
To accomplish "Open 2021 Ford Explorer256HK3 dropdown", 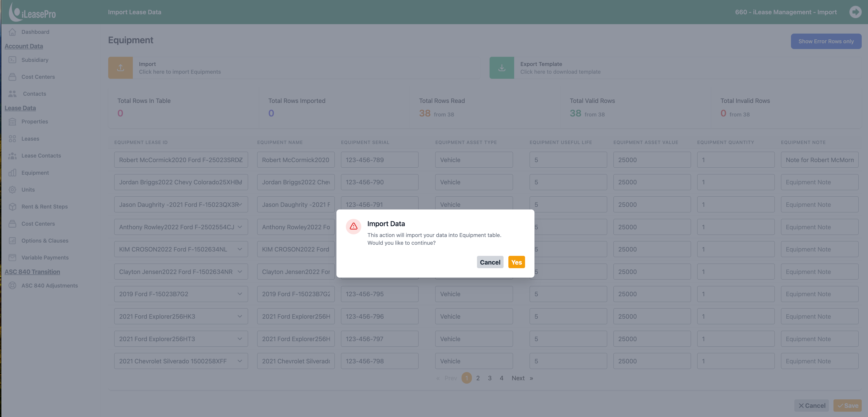I will click(181, 316).
